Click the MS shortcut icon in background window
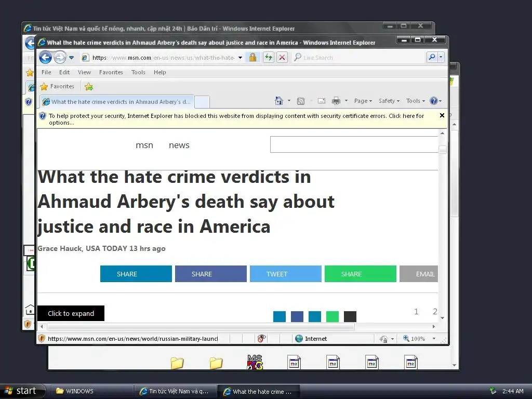 pyautogui.click(x=255, y=362)
